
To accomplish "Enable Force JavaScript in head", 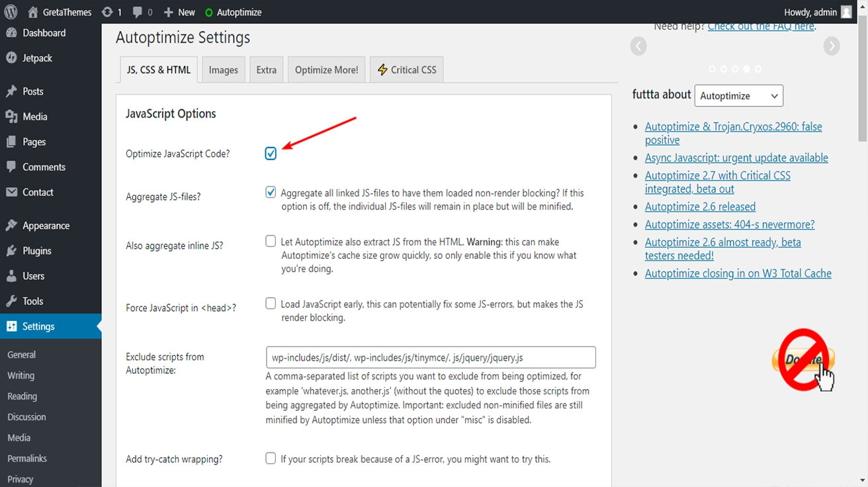I will point(271,304).
